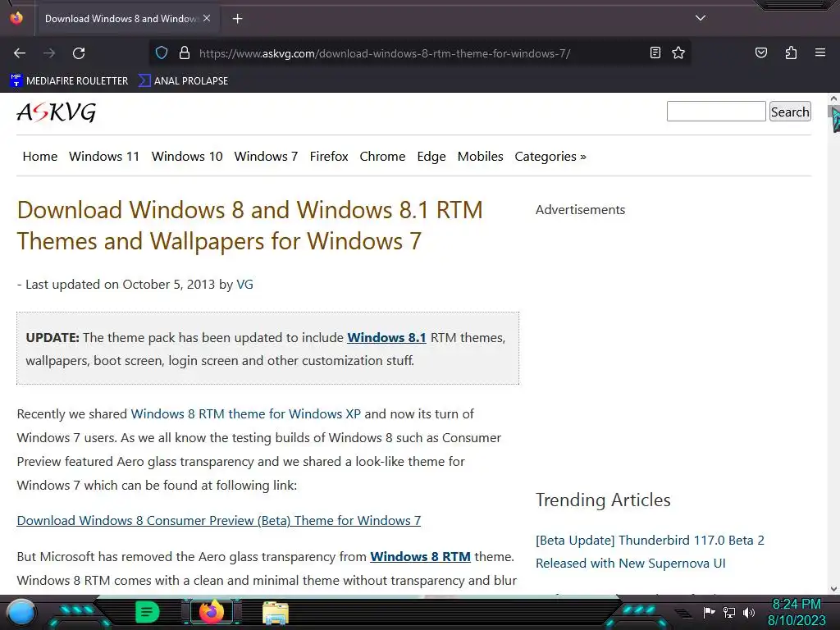Open the MEDIAFIRE ROULETTER bookmark

tap(69, 81)
